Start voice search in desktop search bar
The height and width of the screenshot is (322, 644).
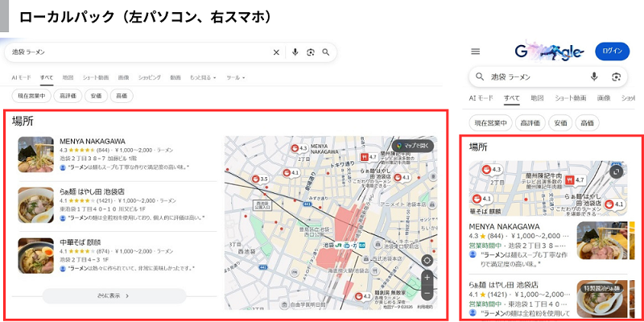(x=295, y=52)
